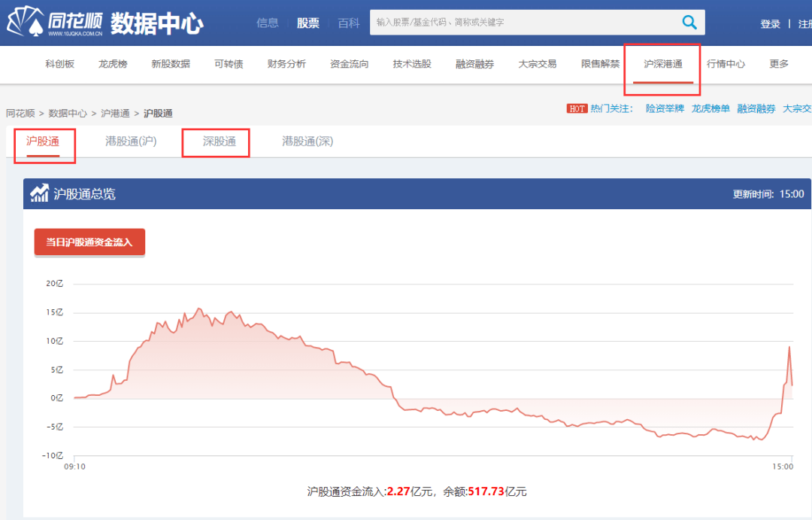Switch to the 深股通 tab
Screen dimensions: 812x520
[220, 141]
